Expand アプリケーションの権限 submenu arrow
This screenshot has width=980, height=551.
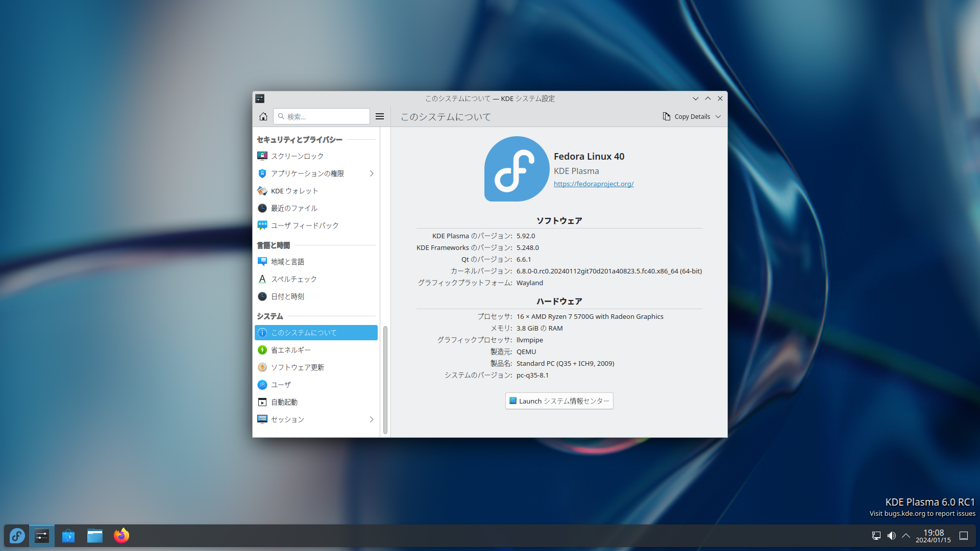click(x=372, y=173)
